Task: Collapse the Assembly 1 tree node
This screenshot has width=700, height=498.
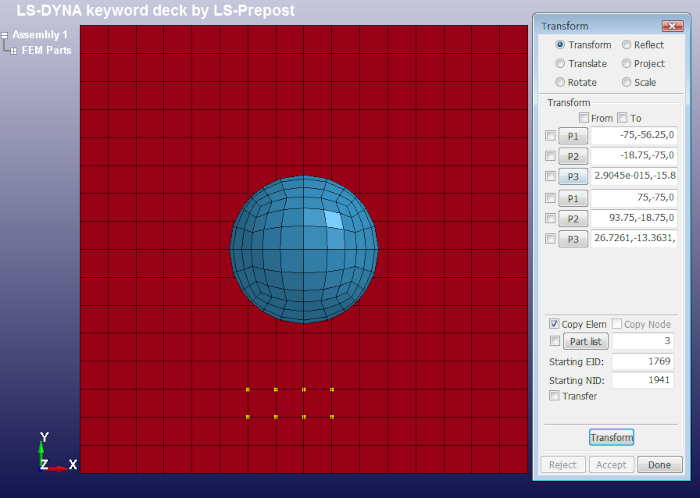Action: tap(5, 35)
